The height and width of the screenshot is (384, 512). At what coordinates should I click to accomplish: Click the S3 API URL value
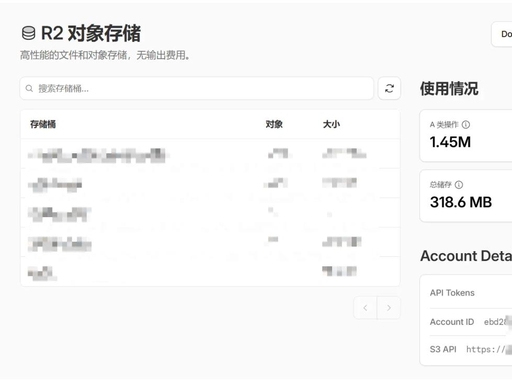coord(489,349)
